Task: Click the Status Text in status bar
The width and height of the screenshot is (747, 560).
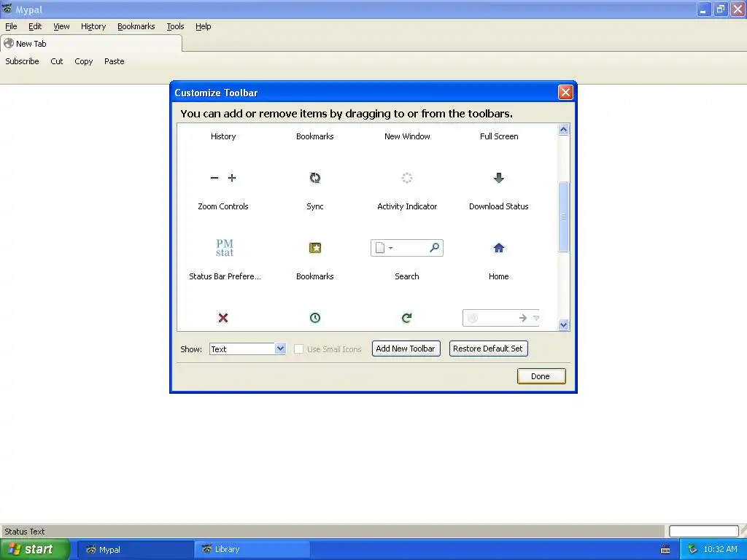Action: pos(24,532)
